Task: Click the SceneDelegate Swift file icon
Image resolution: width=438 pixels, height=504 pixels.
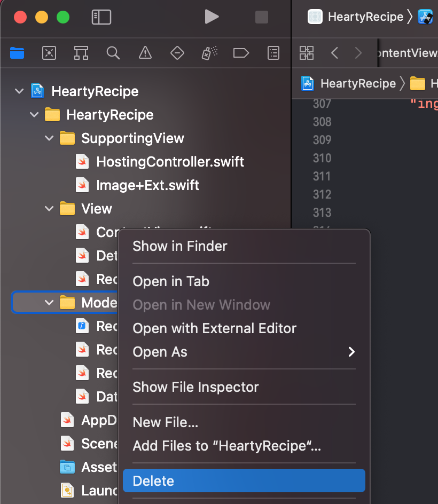Action: [x=67, y=443]
